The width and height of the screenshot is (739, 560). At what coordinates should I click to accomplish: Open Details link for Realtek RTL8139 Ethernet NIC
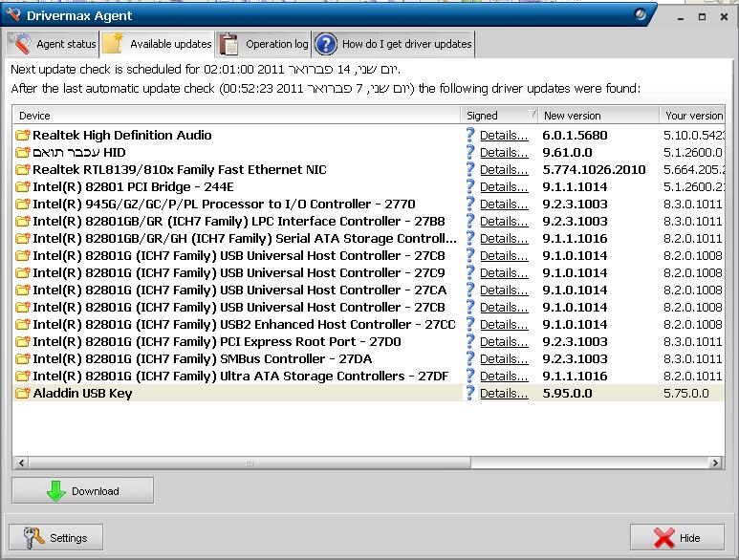click(504, 170)
